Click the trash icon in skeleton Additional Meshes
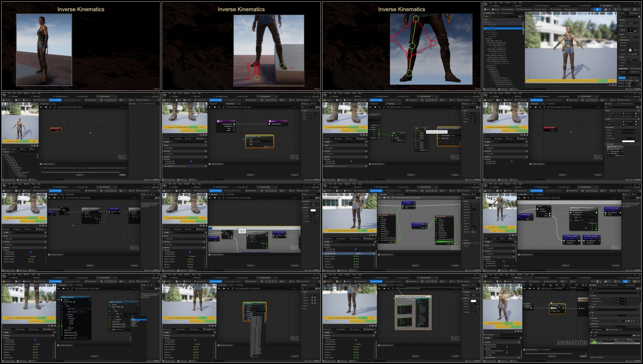The width and height of the screenshot is (643, 364). click(636, 54)
